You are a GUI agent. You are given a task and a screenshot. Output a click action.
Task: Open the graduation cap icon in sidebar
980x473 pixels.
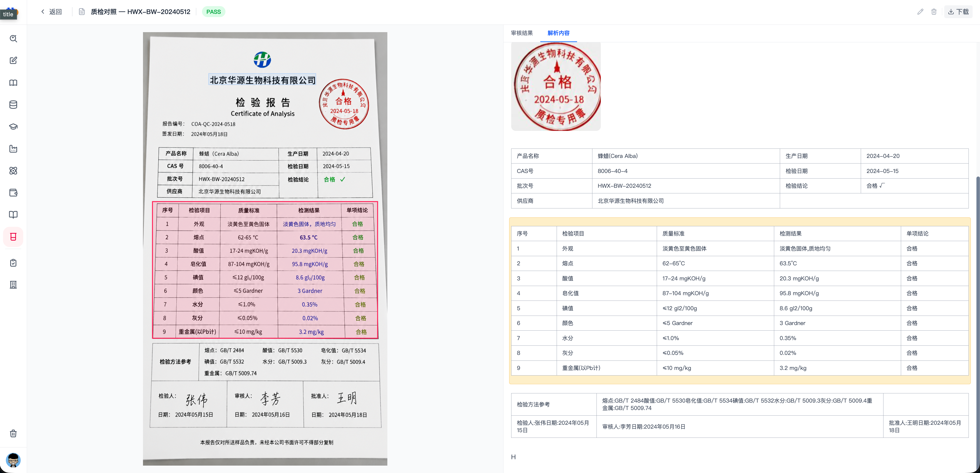13,127
